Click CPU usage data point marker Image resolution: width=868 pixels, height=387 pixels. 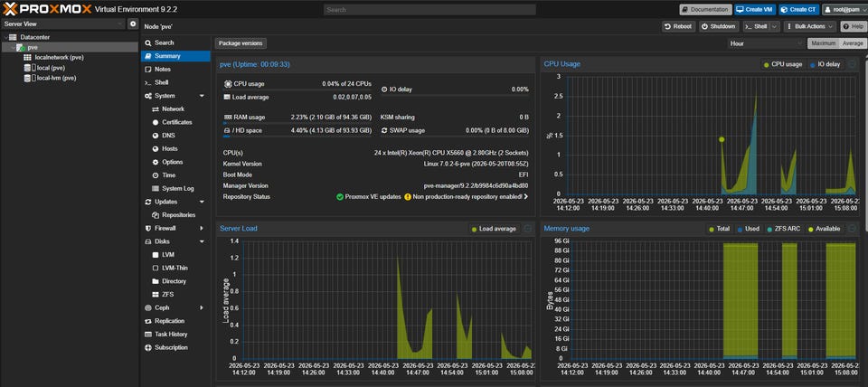pos(722,139)
